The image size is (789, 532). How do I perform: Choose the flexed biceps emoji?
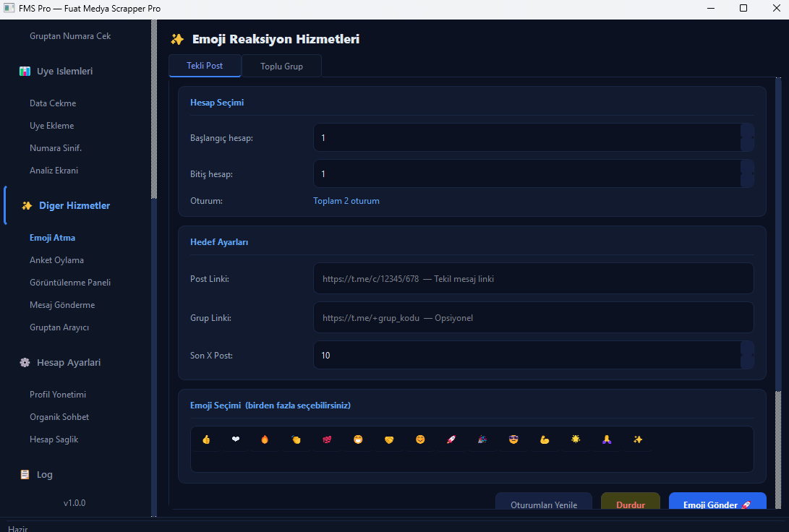[545, 439]
